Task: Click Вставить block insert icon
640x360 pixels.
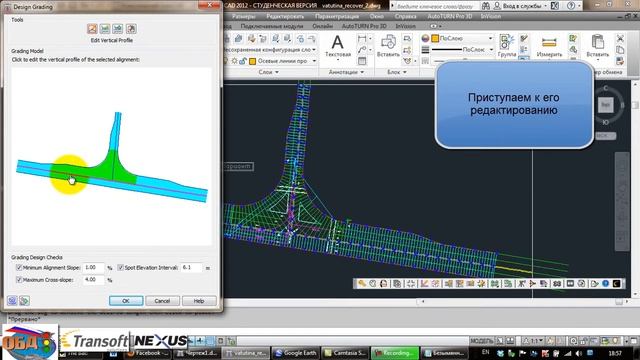Action: click(388, 46)
